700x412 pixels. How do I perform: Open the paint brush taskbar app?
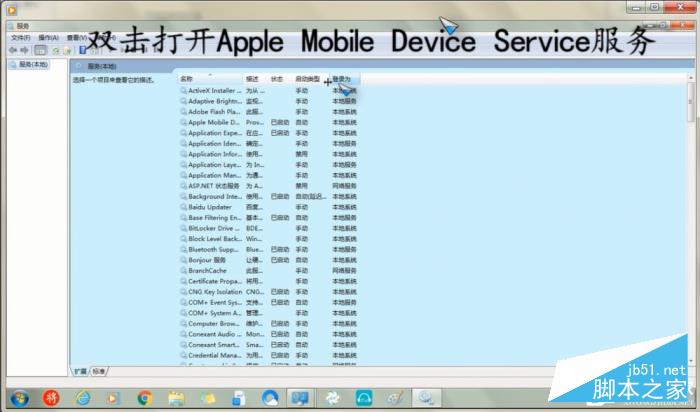click(x=395, y=398)
